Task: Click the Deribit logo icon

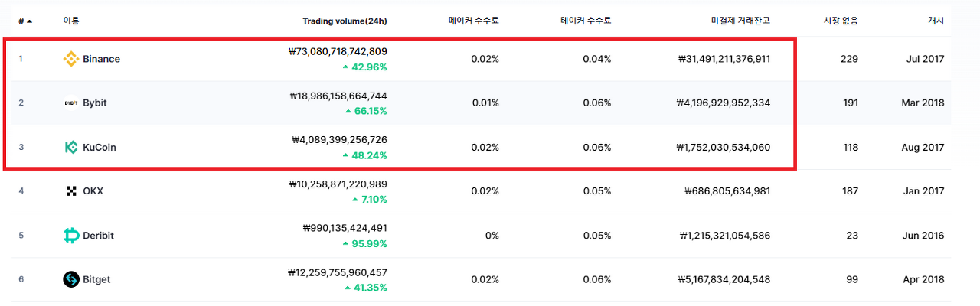Action: click(x=71, y=236)
